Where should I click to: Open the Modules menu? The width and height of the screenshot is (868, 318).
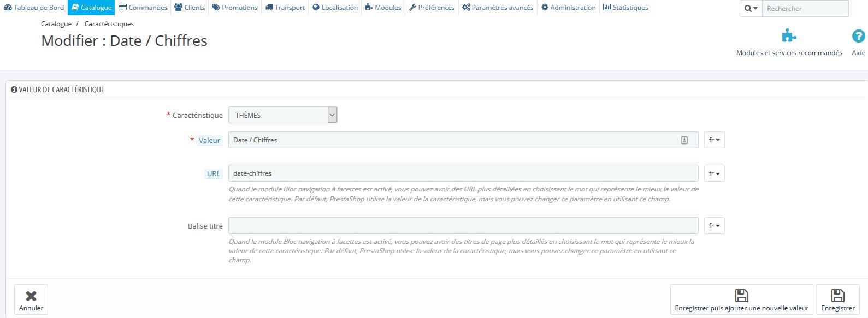click(x=383, y=8)
